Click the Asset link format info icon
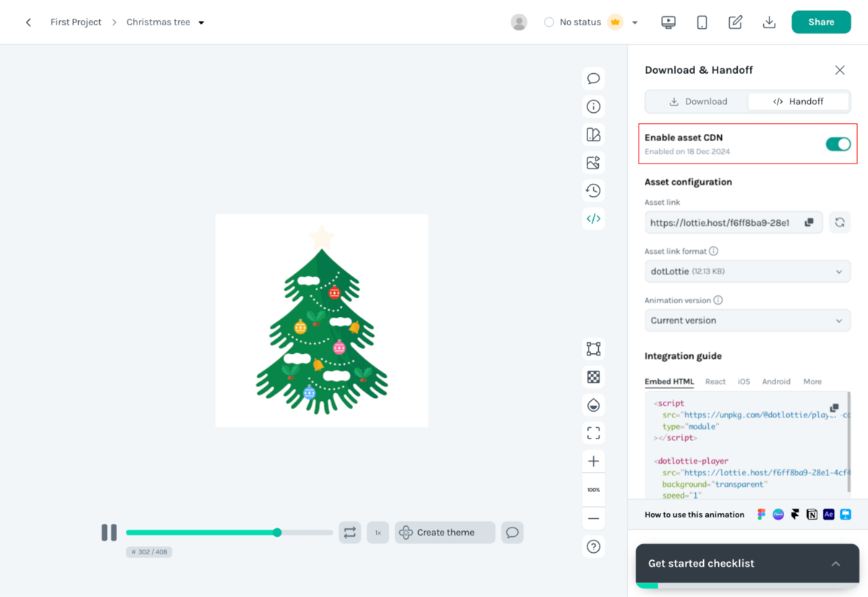This screenshot has width=868, height=597. pos(713,251)
